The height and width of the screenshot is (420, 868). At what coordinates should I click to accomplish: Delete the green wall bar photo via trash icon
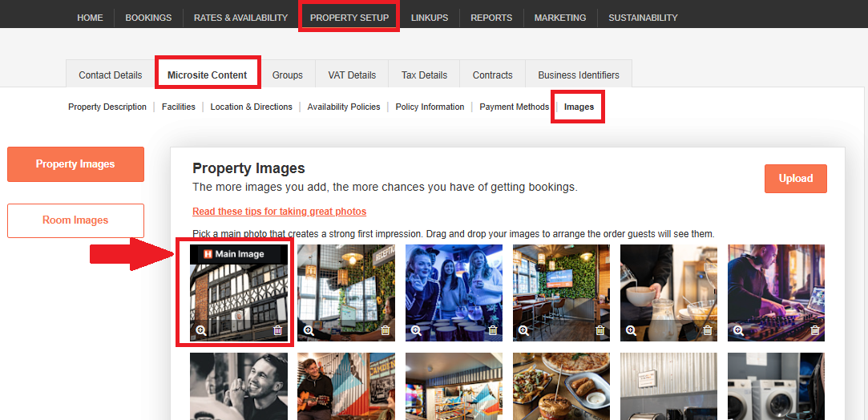[x=600, y=330]
